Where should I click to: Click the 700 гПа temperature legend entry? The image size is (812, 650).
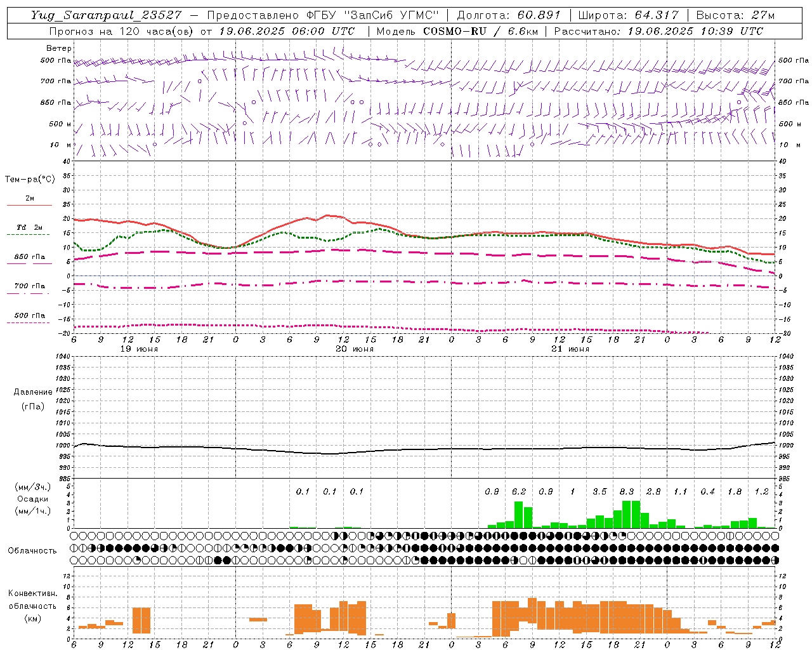pos(30,286)
